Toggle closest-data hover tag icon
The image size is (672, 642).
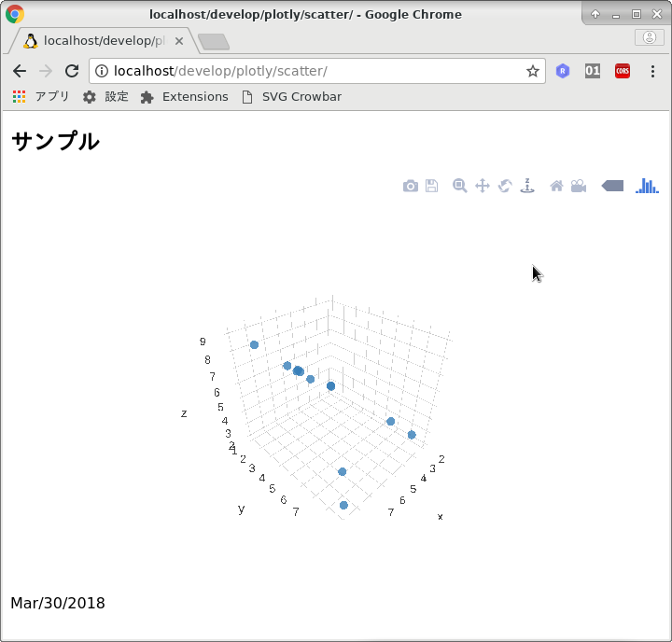pyautogui.click(x=612, y=186)
